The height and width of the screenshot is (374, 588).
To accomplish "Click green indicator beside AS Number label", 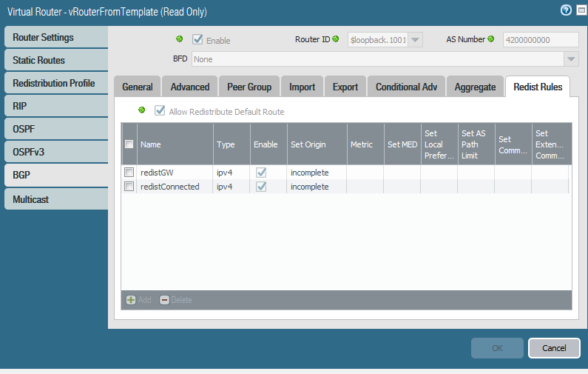I will pyautogui.click(x=491, y=39).
